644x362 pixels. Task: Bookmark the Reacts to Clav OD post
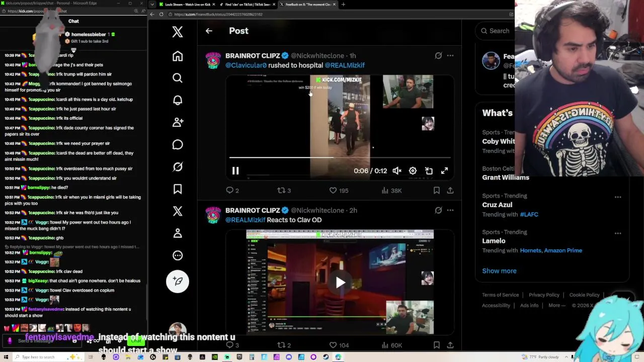437,345
